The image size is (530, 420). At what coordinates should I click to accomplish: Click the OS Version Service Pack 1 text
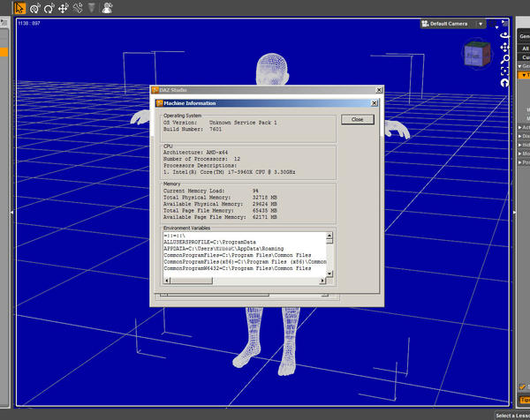click(x=220, y=123)
